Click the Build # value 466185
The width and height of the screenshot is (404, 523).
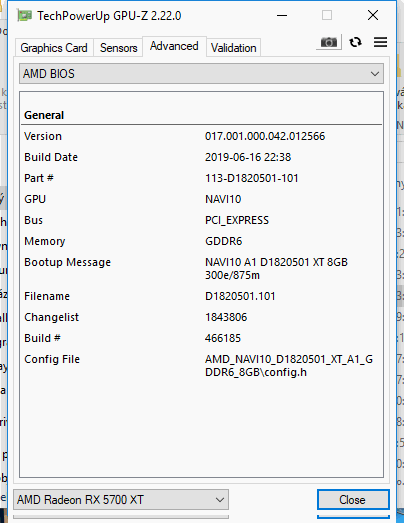pos(223,338)
